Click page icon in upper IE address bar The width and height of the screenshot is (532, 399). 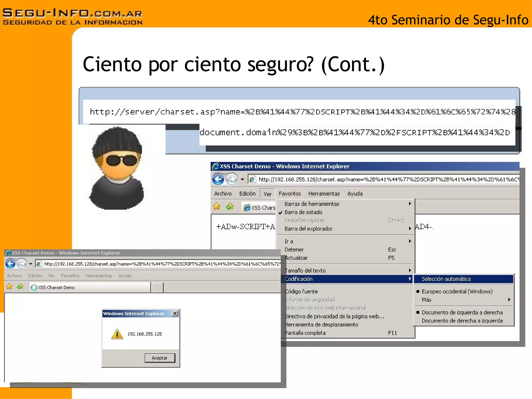point(252,179)
